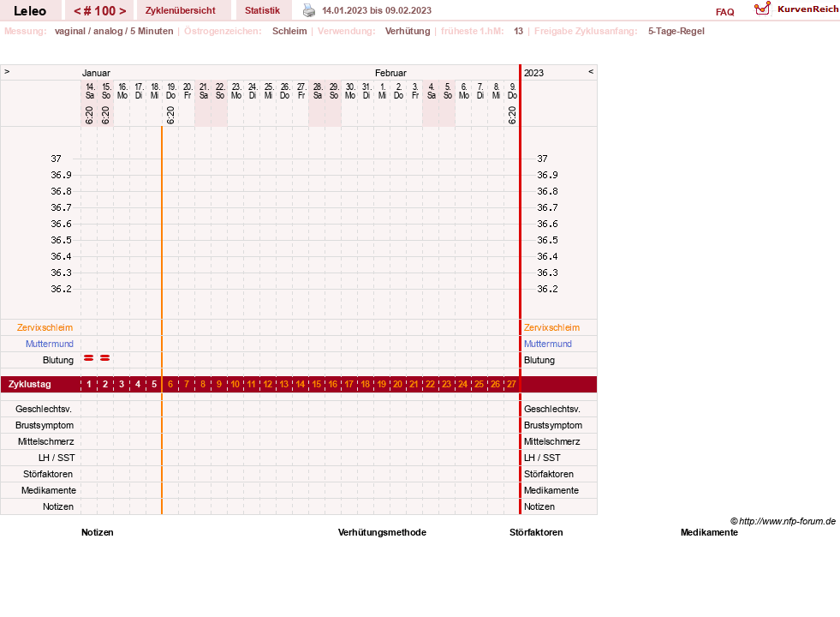Click the left Muttermund row label

point(50,344)
